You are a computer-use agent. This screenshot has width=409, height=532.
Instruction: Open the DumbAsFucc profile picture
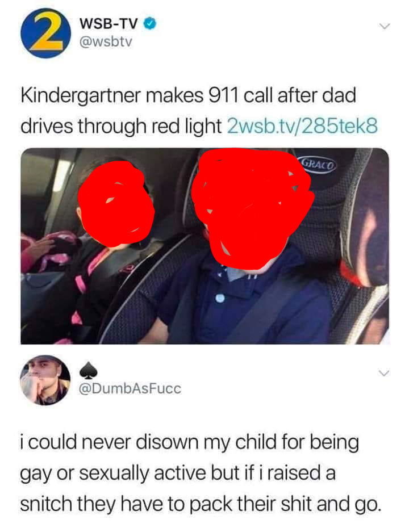click(45, 380)
